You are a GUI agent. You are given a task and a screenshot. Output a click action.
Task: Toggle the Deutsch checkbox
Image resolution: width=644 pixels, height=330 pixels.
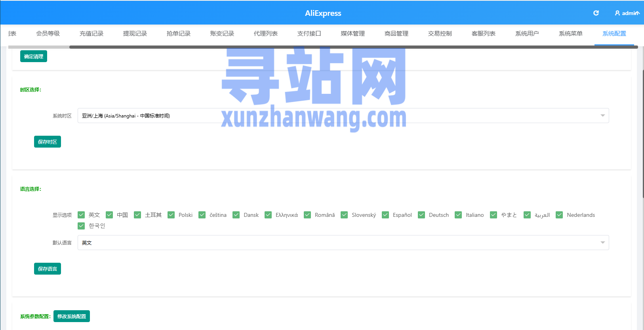click(x=421, y=215)
